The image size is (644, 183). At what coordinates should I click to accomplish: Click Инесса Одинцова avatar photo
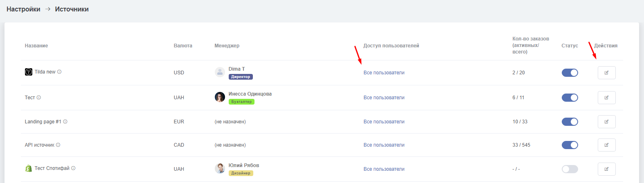tap(220, 97)
